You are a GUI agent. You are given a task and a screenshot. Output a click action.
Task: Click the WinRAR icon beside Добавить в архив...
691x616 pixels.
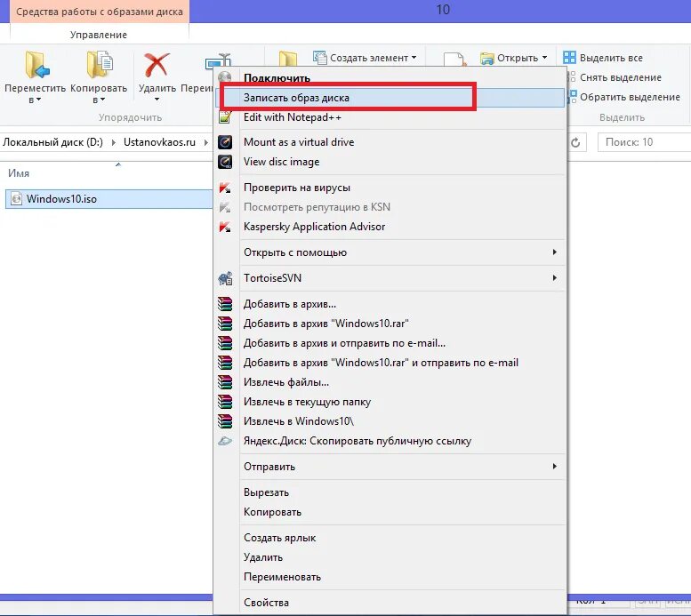click(x=225, y=304)
